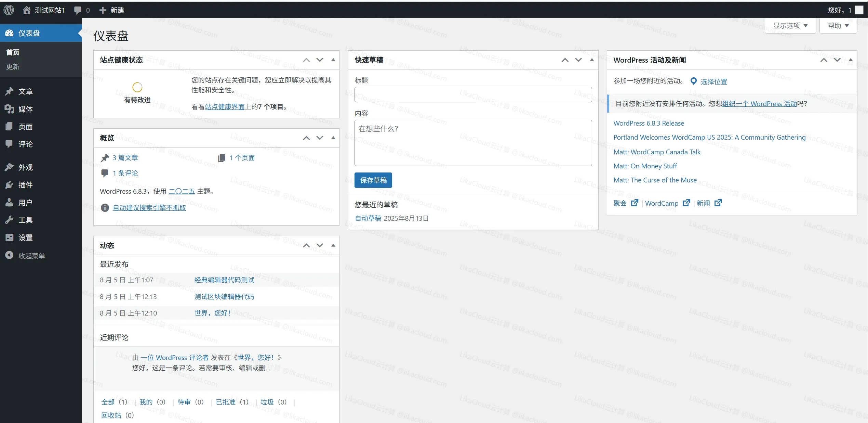Select 设置 in the sidebar menu
The width and height of the screenshot is (868, 423).
26,237
